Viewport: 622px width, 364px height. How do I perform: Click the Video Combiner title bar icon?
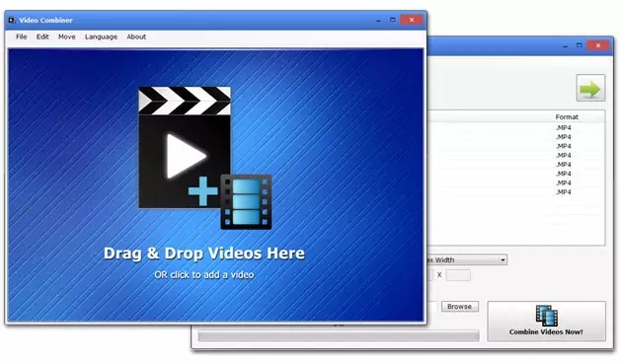12,20
